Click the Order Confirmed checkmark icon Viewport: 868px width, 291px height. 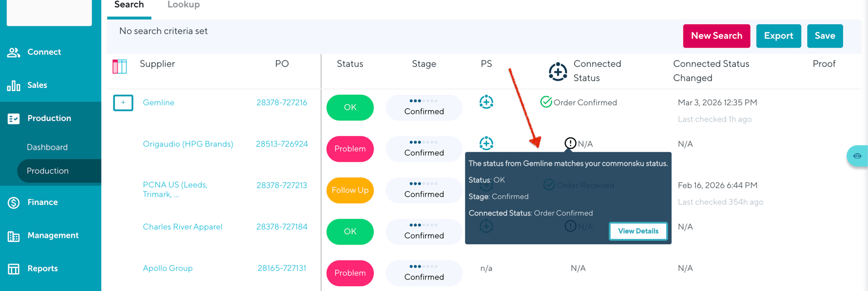[546, 102]
